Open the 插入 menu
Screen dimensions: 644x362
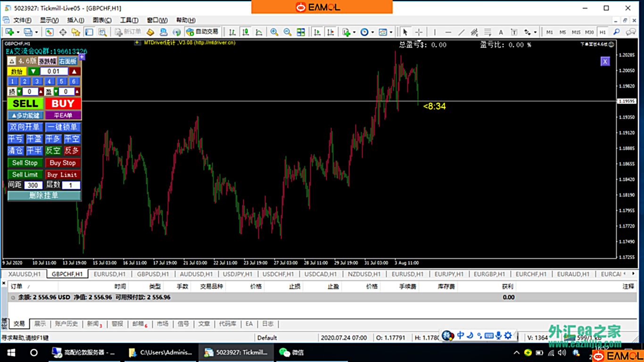point(75,20)
